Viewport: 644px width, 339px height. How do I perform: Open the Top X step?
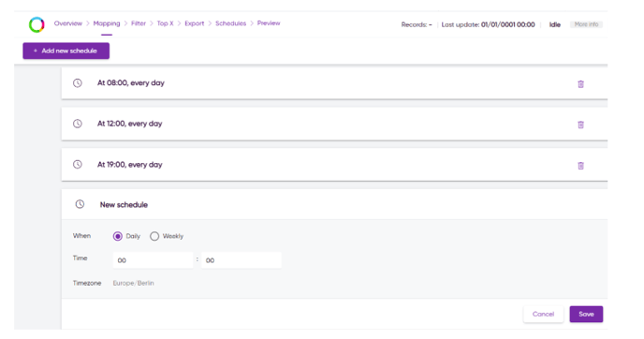pyautogui.click(x=165, y=23)
